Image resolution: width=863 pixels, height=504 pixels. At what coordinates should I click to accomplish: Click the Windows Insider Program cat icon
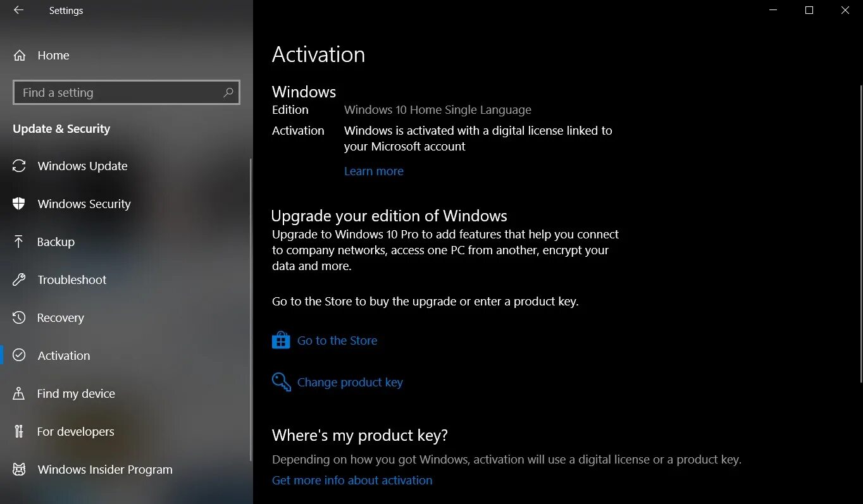pos(19,469)
